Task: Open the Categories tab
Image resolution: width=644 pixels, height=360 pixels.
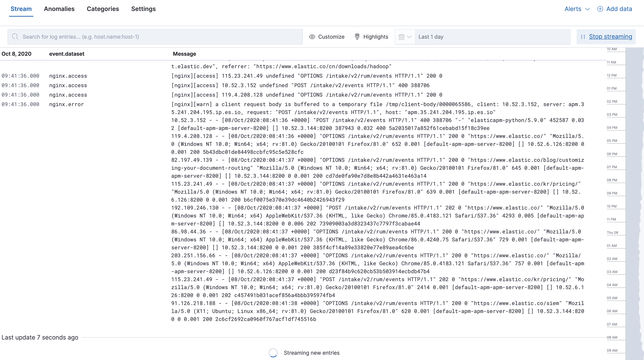Action: point(103,9)
